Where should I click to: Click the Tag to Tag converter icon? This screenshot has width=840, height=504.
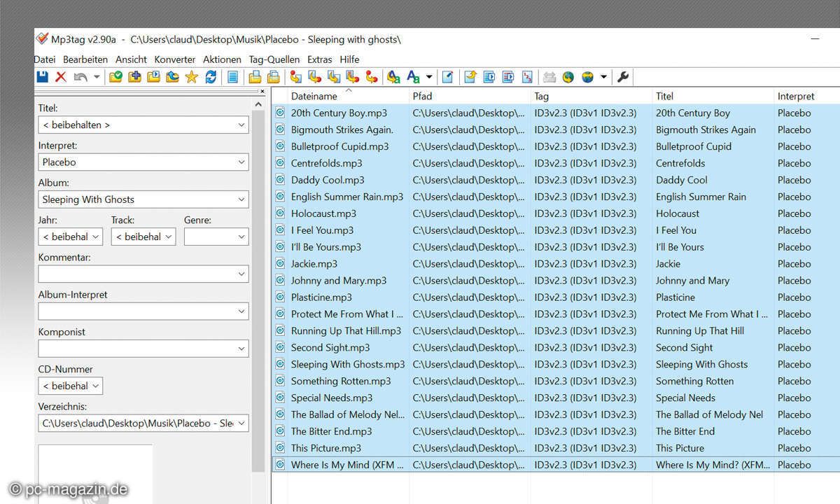(372, 77)
